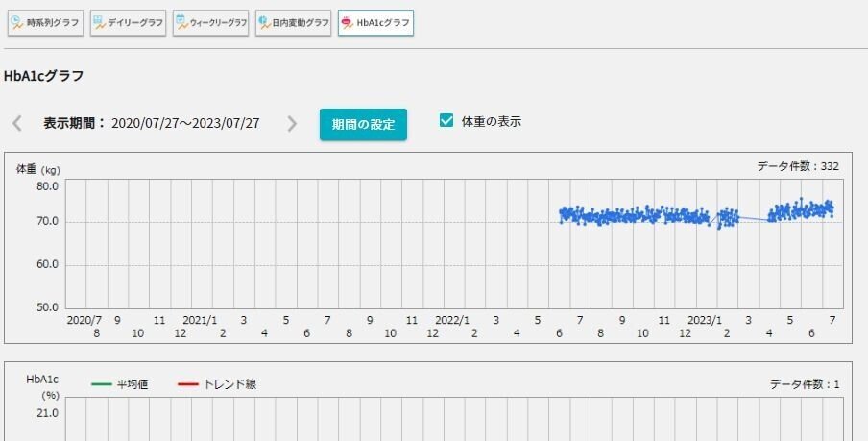Click the 2020/7 axis label

click(84, 320)
